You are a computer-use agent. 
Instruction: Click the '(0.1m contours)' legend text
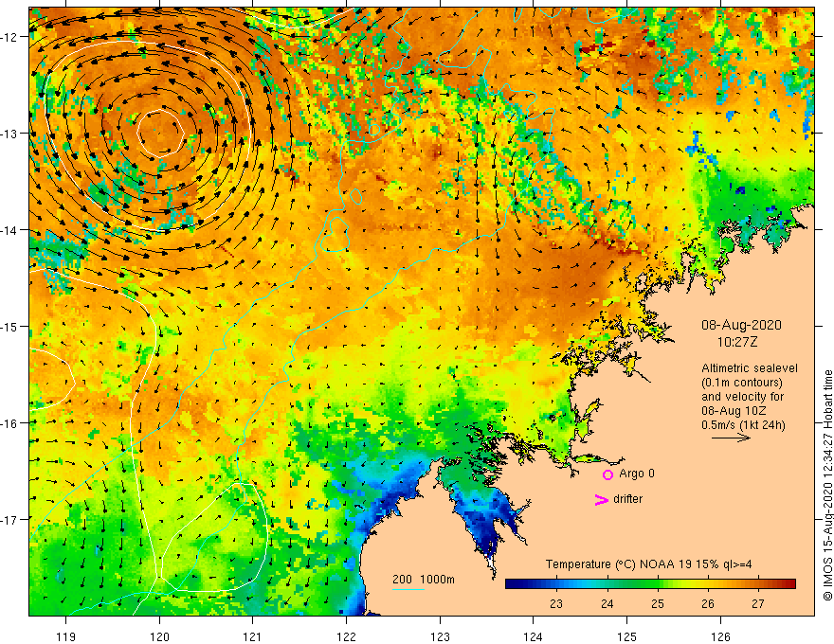[742, 383]
